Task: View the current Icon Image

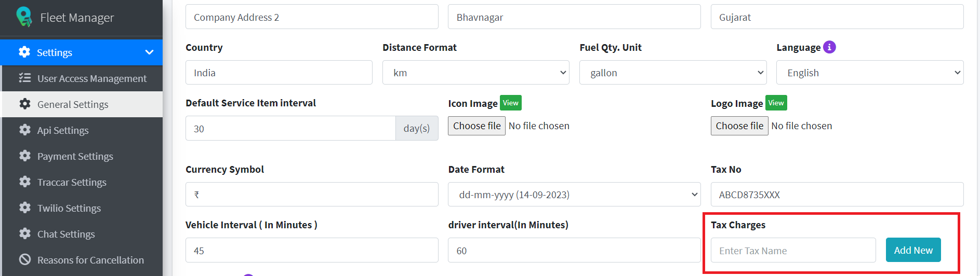Action: (x=510, y=103)
